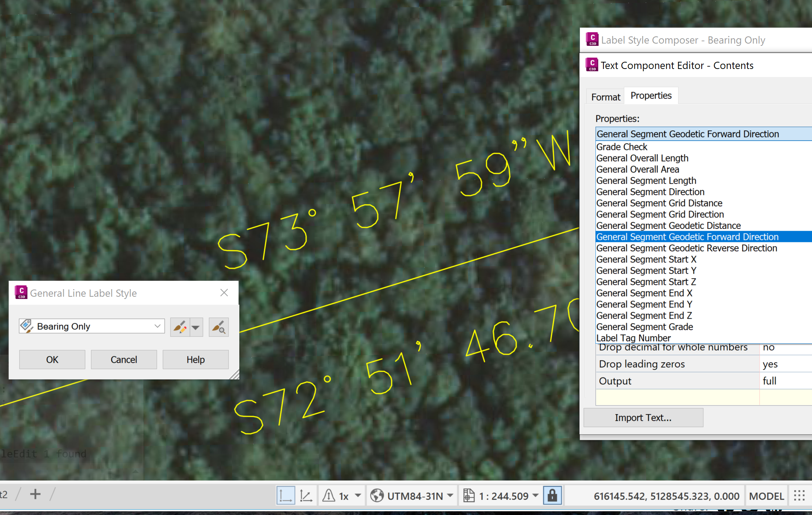Viewport: 812px width, 515px height.
Task: Switch to the Format tab
Action: click(x=605, y=97)
